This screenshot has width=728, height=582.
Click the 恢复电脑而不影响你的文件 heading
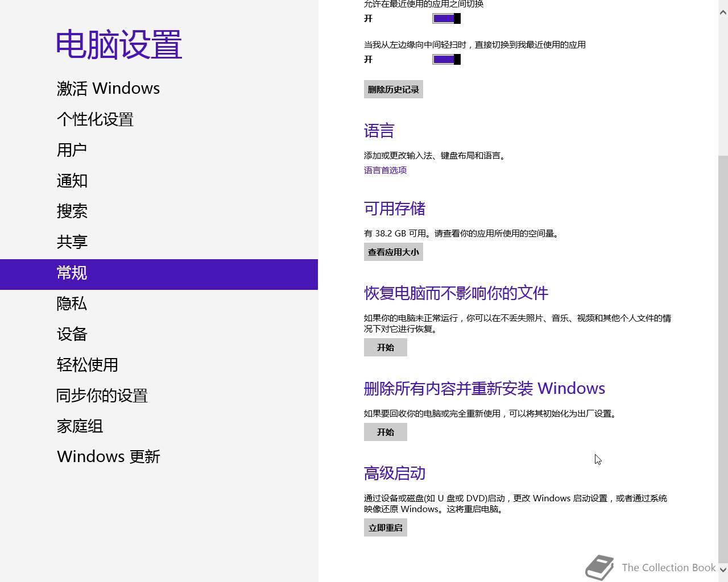point(456,293)
